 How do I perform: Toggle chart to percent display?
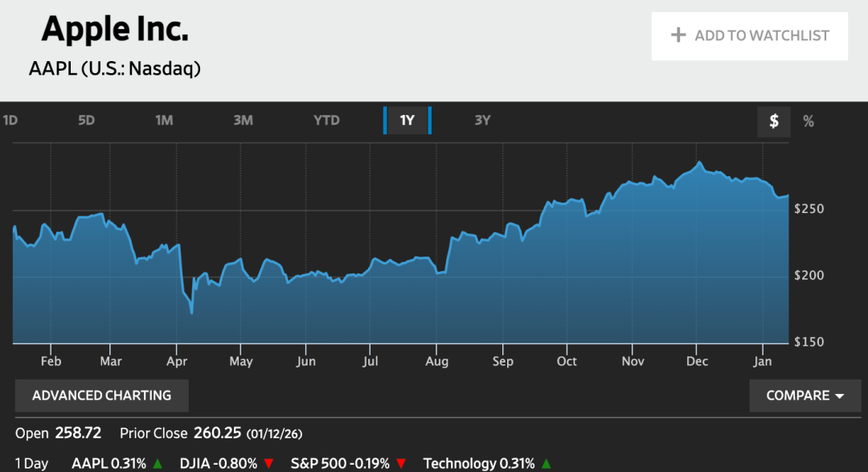(809, 121)
